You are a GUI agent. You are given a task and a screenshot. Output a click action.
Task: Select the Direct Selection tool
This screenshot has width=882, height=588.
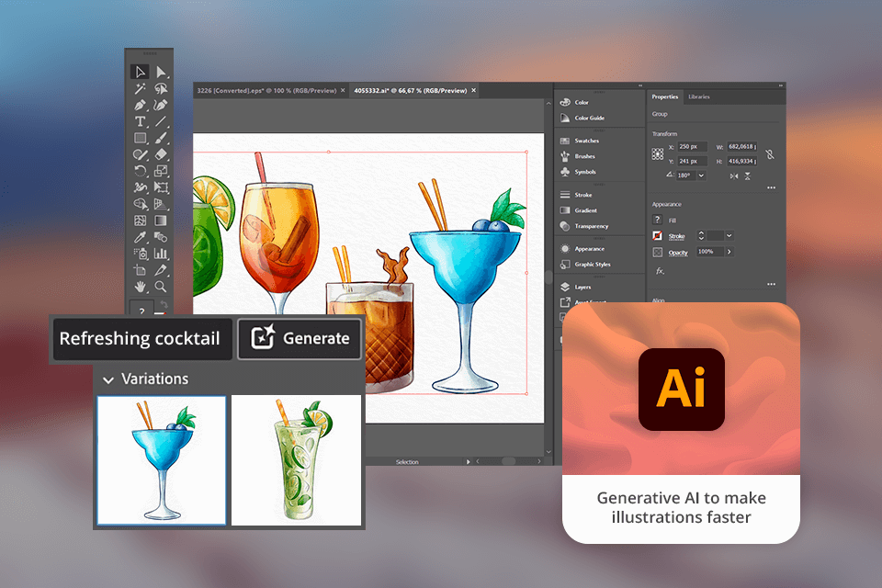pos(161,72)
